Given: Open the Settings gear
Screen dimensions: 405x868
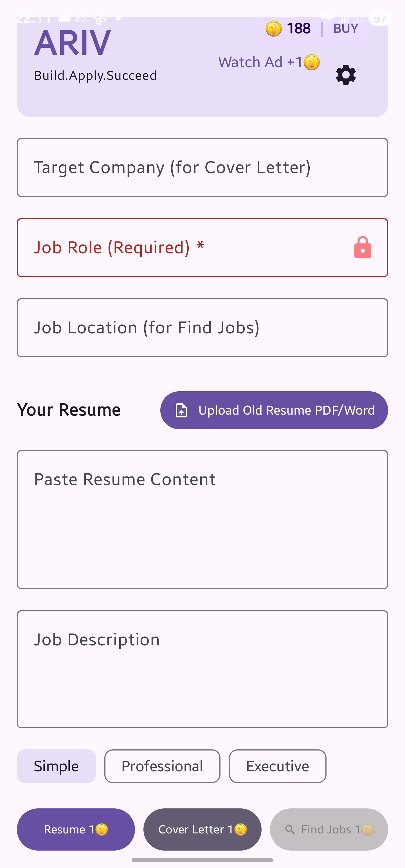Looking at the screenshot, I should (345, 74).
